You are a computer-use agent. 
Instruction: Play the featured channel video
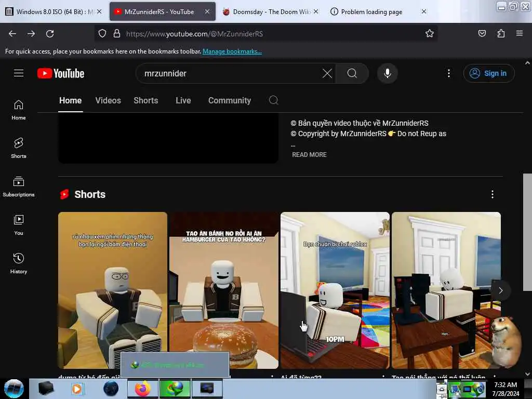point(168,138)
